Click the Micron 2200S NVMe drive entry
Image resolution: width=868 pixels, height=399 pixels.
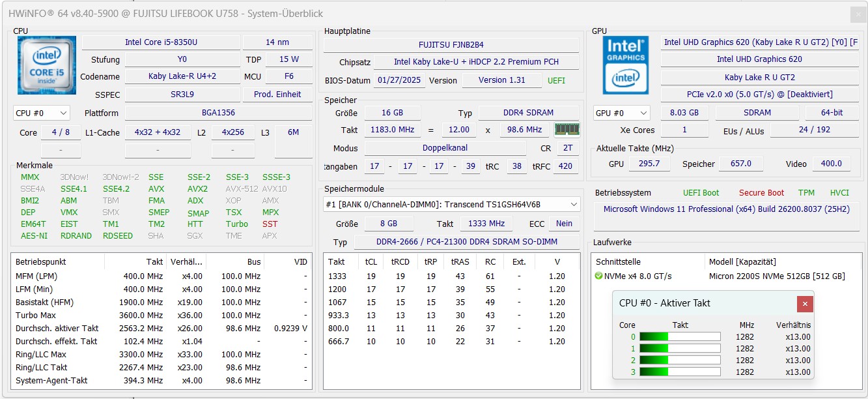[x=776, y=276]
